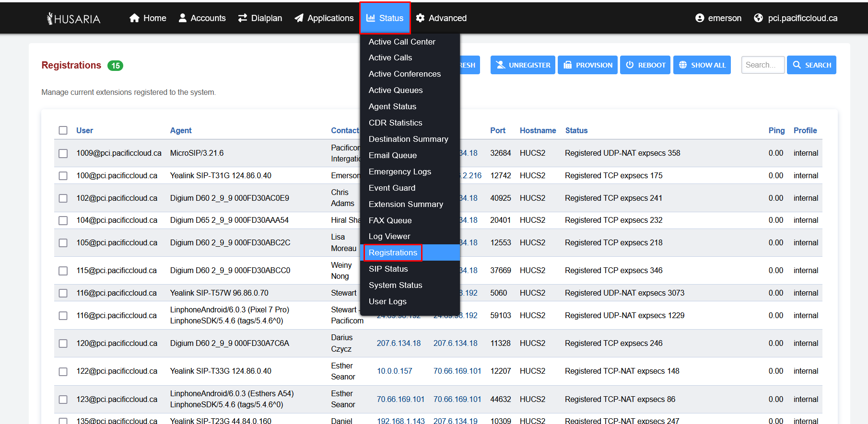Sort by the User column header
868x424 pixels.
84,130
